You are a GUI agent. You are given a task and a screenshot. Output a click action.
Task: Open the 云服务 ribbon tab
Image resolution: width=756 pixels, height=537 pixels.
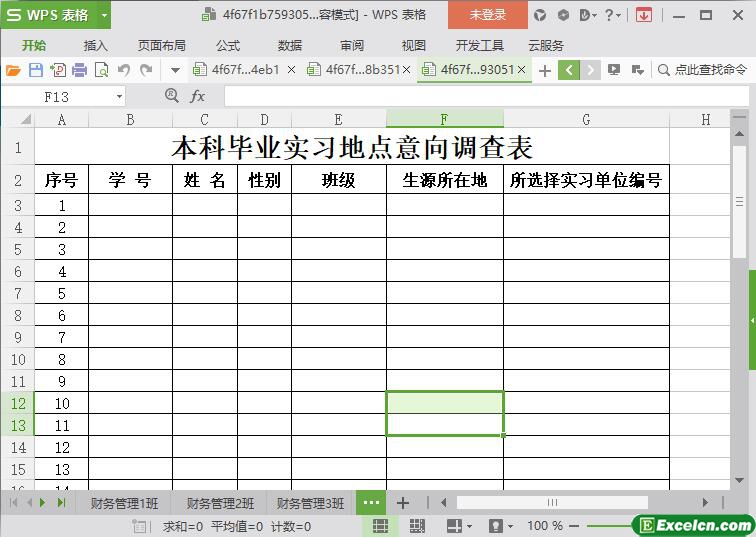(546, 46)
